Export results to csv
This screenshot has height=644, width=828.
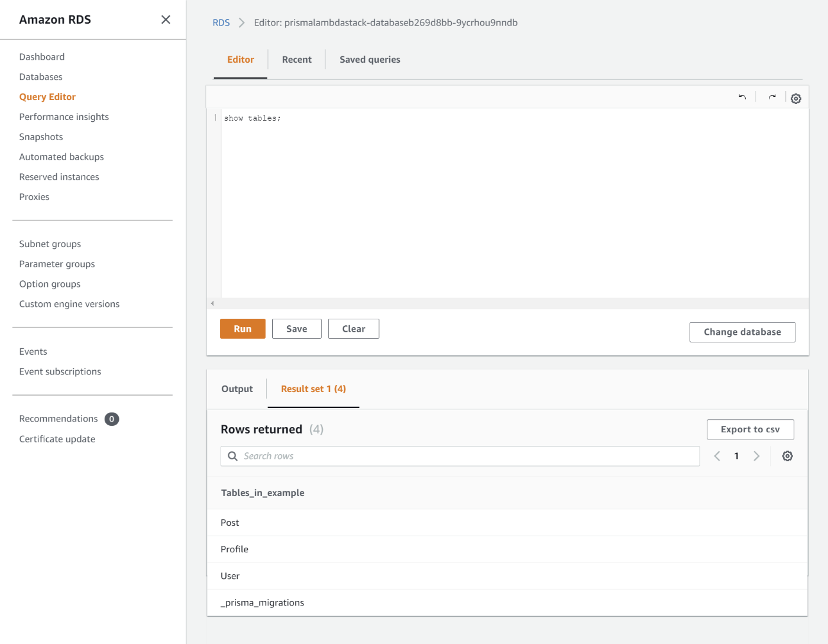click(x=751, y=429)
